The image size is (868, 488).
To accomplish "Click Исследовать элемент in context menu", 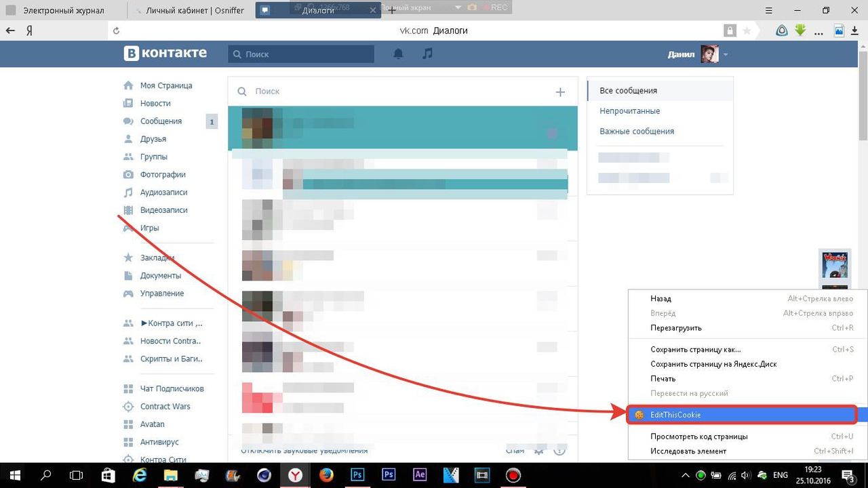I will 688,451.
